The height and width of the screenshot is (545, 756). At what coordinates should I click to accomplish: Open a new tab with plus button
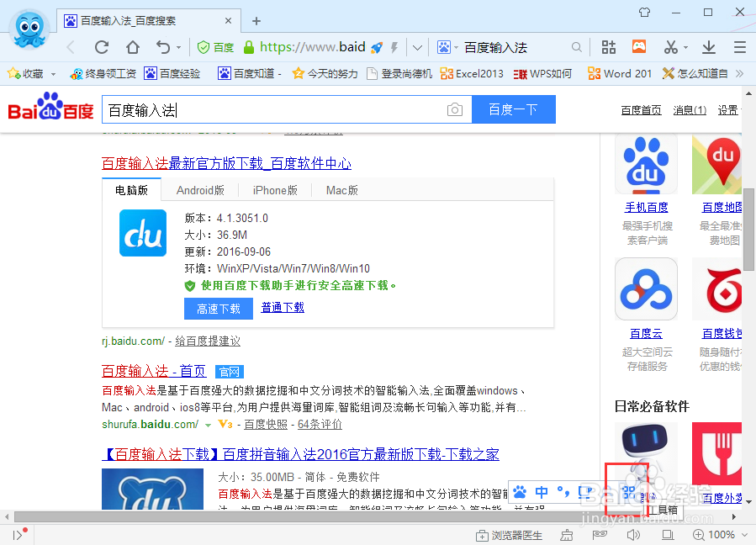tap(256, 21)
